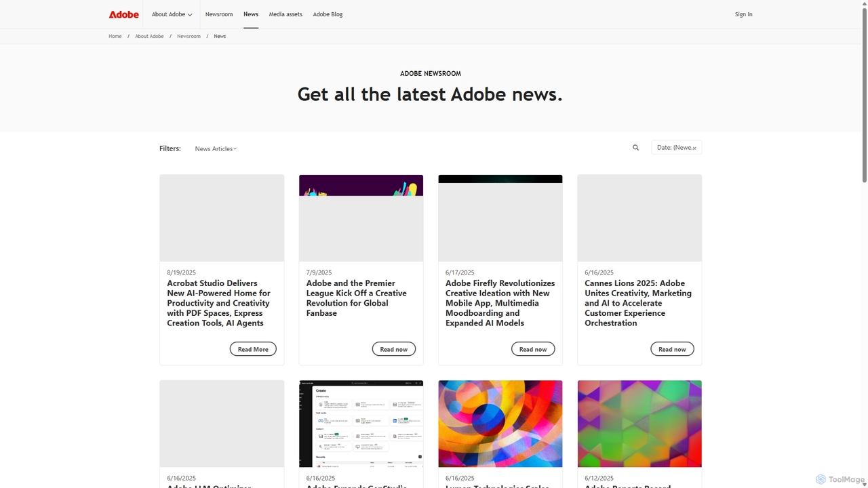This screenshot has width=868, height=488.
Task: Click Read now on Adobe Firefly article
Action: point(533,349)
